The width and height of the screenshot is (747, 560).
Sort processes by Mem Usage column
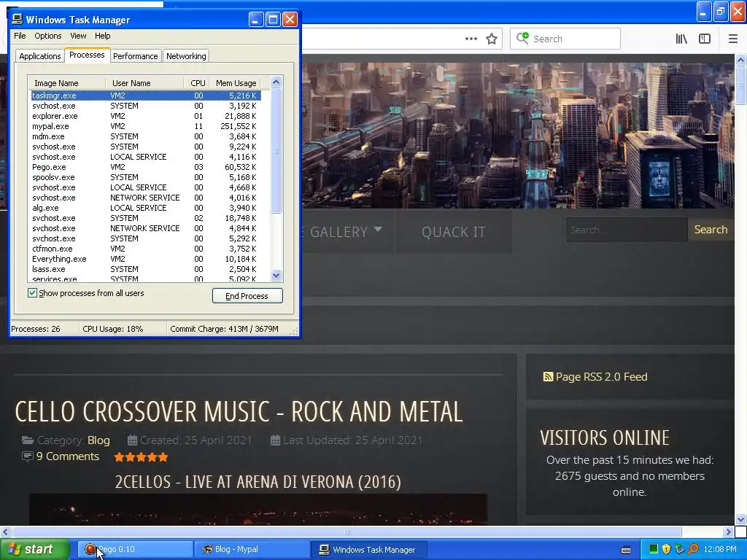point(235,83)
